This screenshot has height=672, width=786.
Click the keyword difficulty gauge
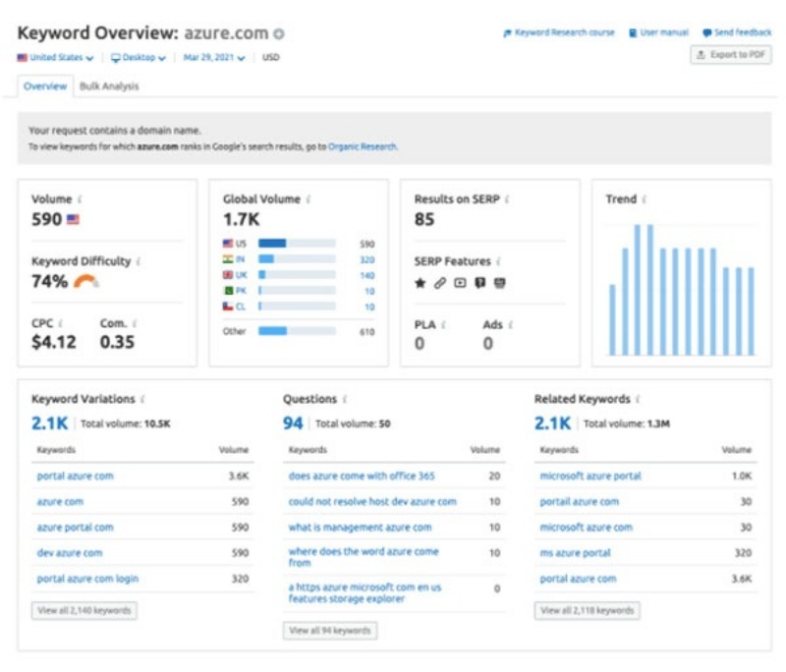click(x=86, y=282)
